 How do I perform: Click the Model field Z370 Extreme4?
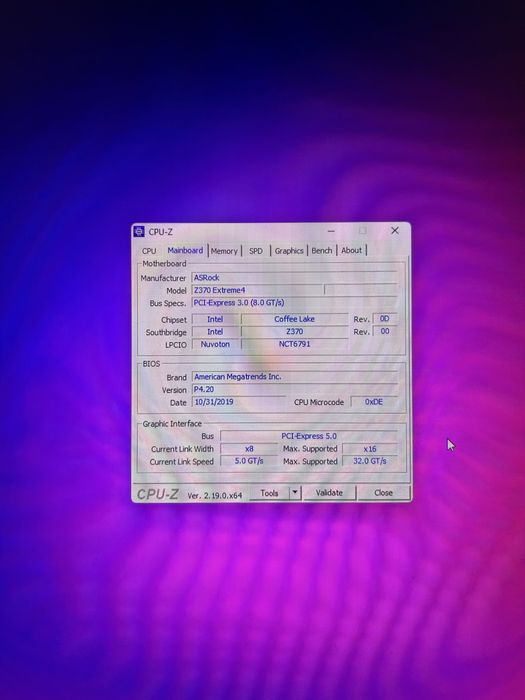click(258, 290)
